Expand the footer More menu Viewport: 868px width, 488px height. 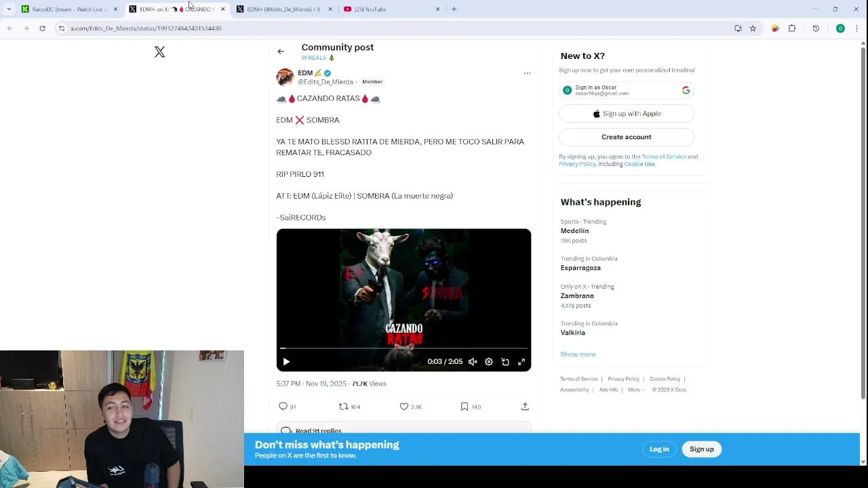tap(636, 390)
